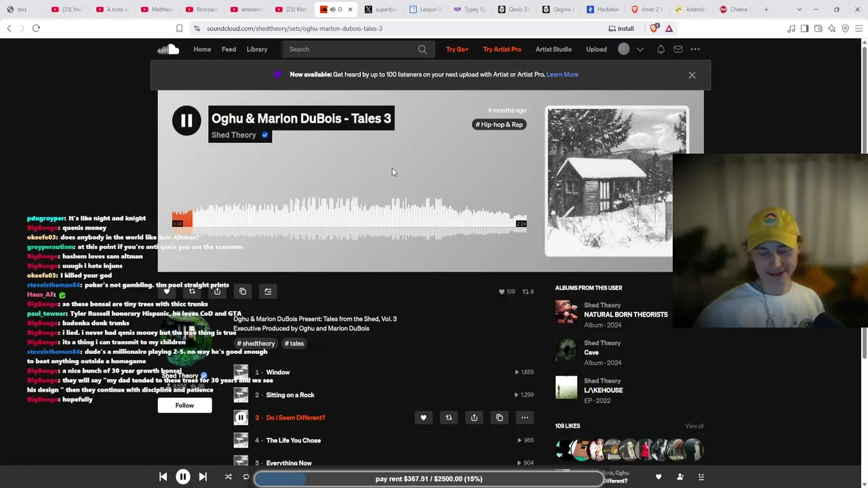Share the track Do I Seem Different?
Viewport: 868px width, 488px height.
(474, 418)
